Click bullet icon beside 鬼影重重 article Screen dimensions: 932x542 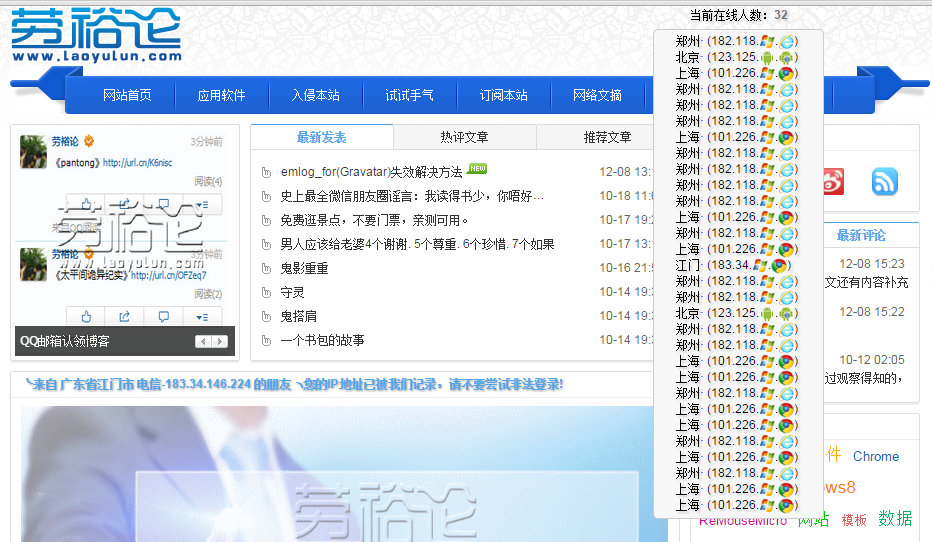266,269
